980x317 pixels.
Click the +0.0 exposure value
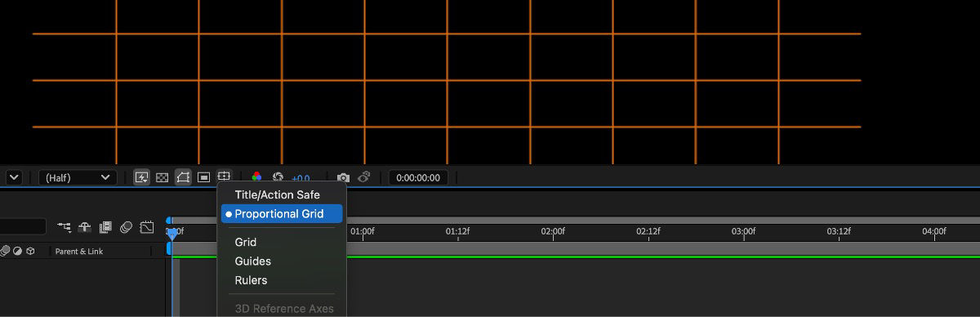point(301,178)
